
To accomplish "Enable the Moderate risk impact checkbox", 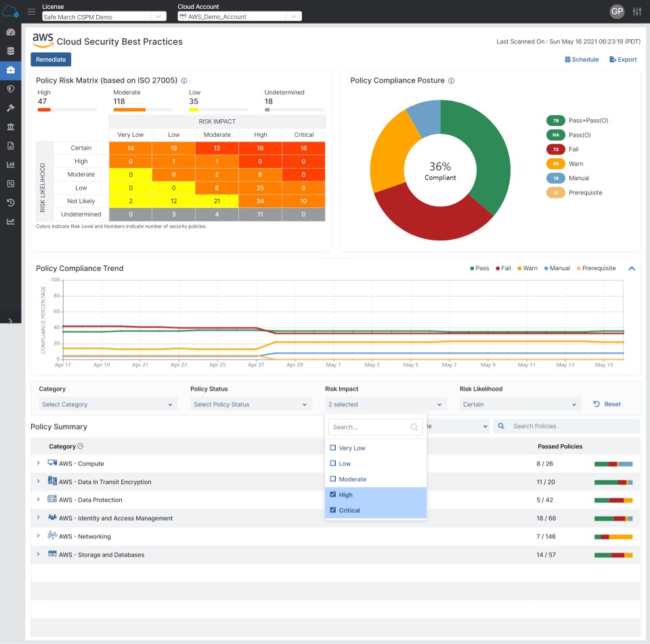I will coord(332,479).
